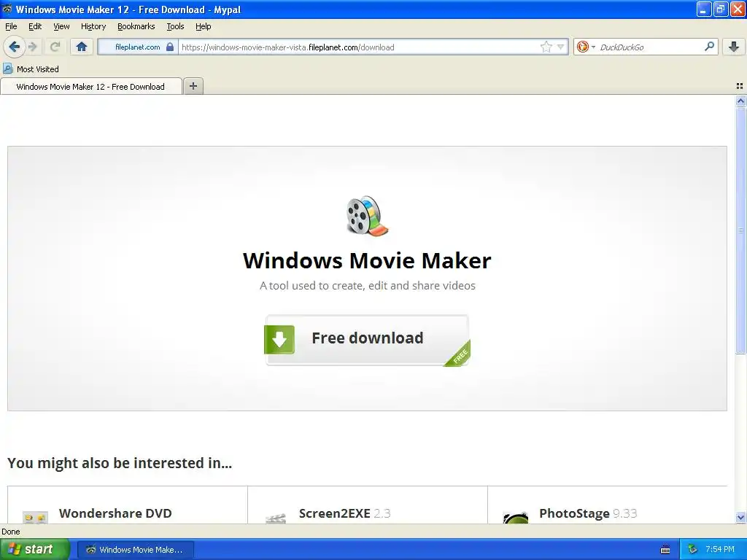Open the PhotoStage 9.33 suggestion link
The height and width of the screenshot is (560, 747).
click(588, 513)
